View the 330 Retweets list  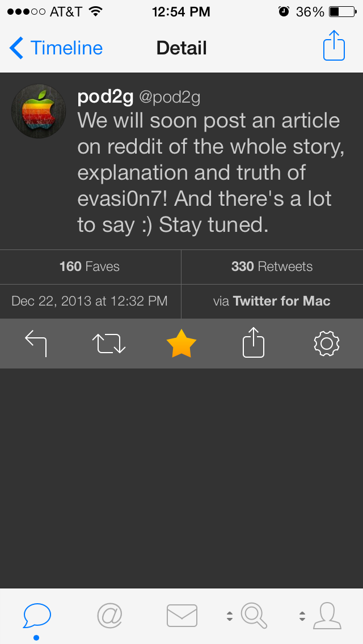point(272,266)
